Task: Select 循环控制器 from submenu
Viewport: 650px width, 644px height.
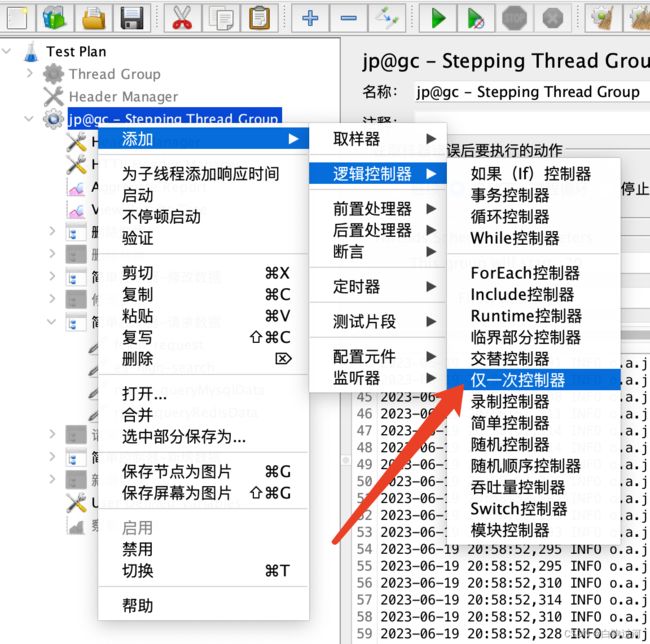Action: [534, 217]
